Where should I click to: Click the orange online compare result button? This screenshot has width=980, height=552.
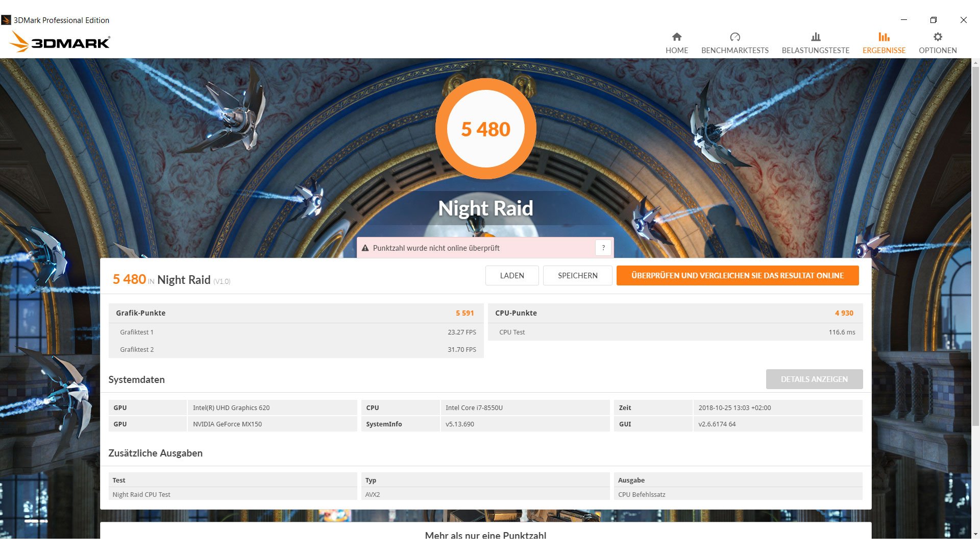(738, 276)
